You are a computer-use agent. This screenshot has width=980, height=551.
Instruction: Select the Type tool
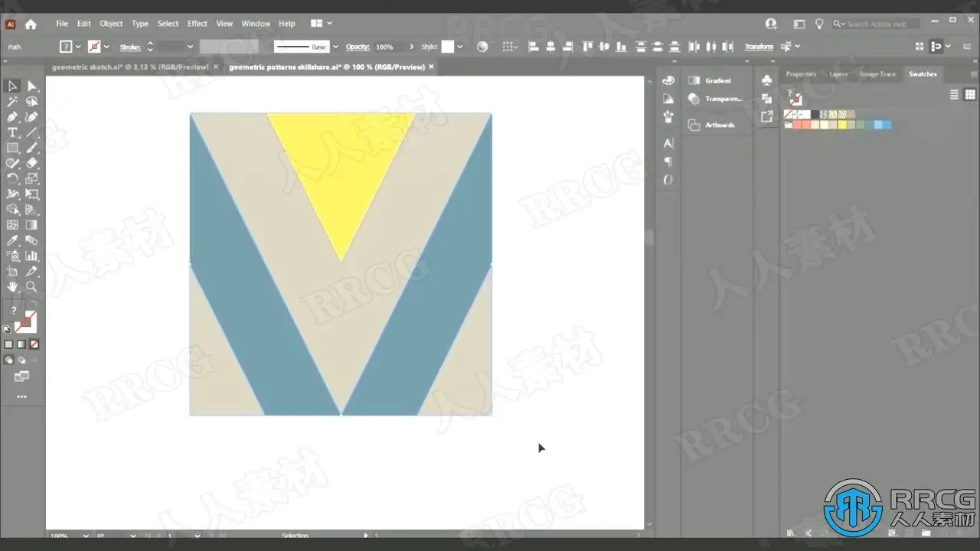(x=12, y=132)
